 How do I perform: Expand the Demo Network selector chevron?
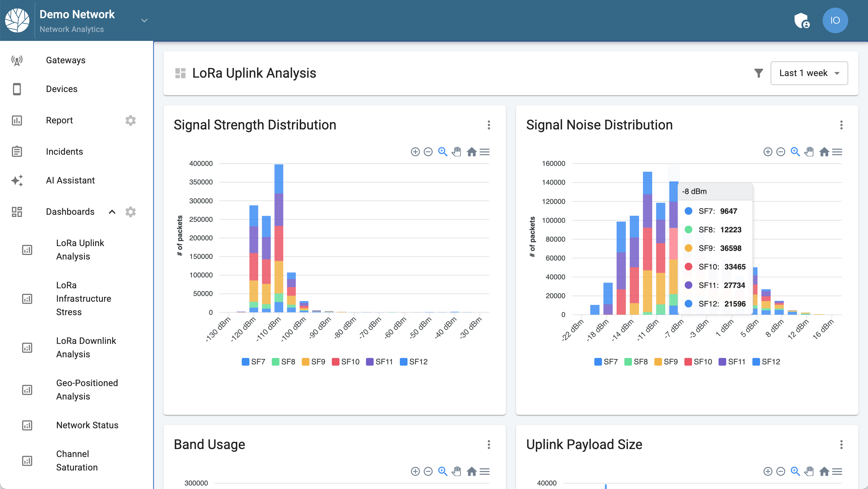click(x=144, y=20)
